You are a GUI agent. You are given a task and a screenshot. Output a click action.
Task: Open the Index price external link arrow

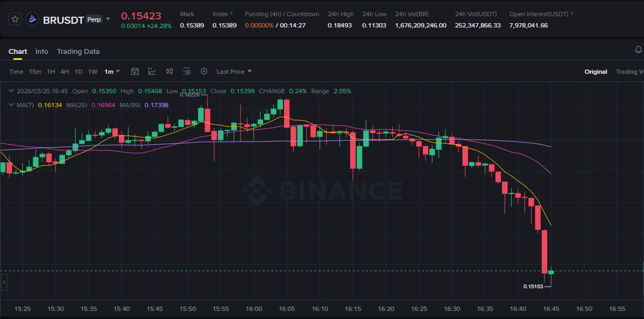pyautogui.click(x=231, y=14)
